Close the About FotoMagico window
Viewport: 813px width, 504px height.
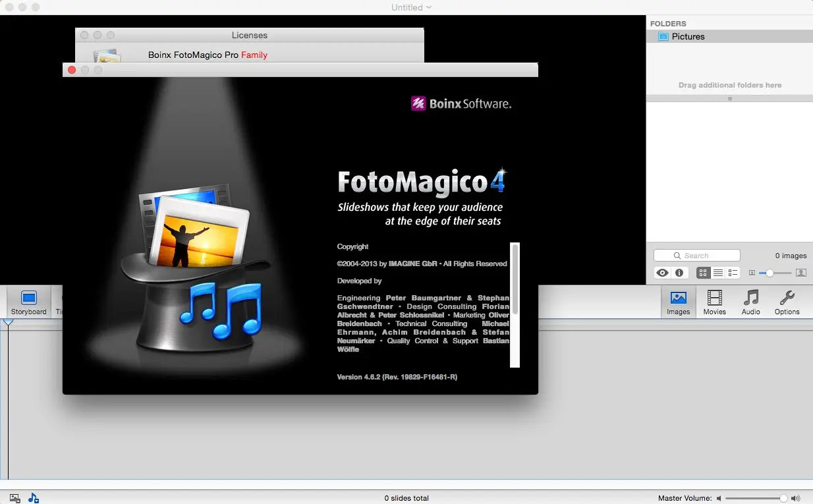point(72,70)
